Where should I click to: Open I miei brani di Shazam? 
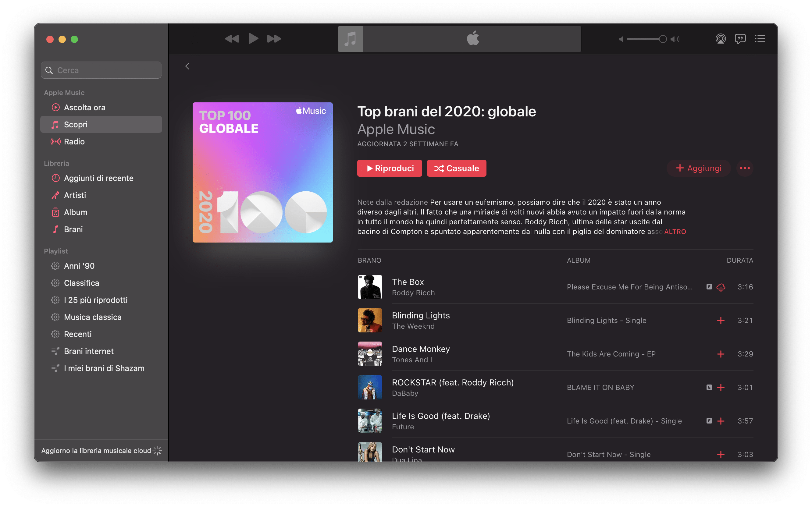(x=101, y=368)
